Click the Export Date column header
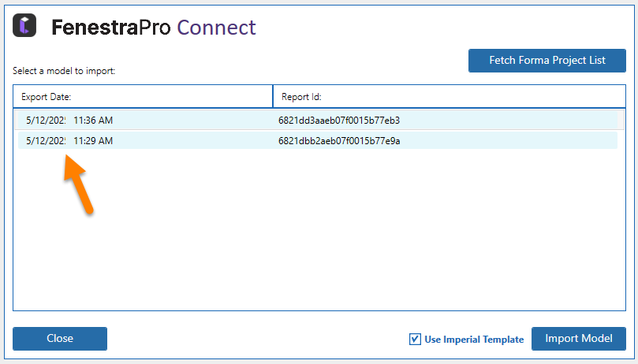The height and width of the screenshot is (364, 638). coord(143,97)
